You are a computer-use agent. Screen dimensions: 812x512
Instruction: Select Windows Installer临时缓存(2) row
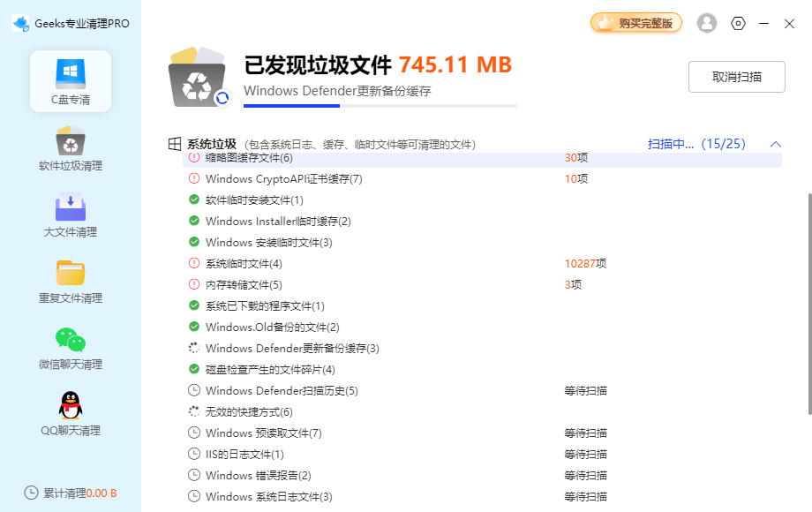click(482, 221)
